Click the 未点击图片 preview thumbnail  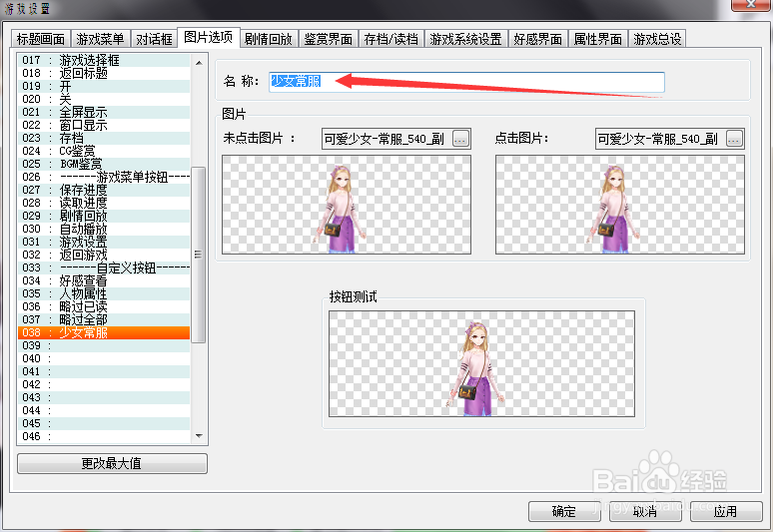point(347,205)
